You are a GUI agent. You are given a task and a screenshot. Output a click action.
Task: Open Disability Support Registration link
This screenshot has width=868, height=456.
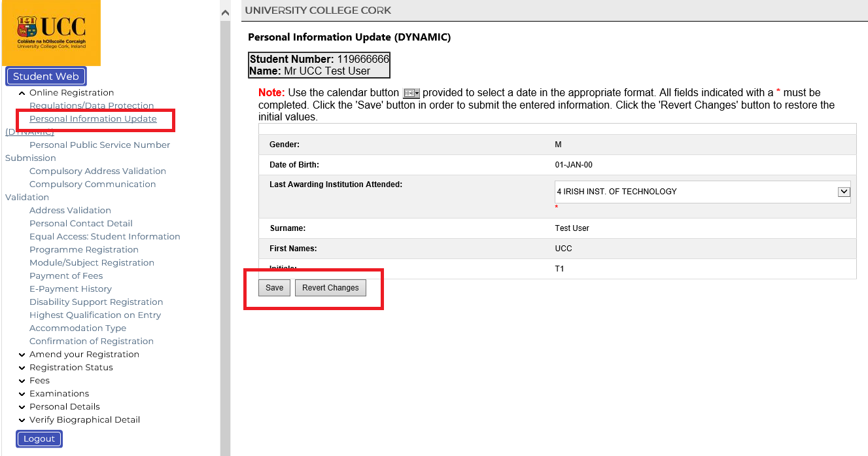pyautogui.click(x=96, y=302)
